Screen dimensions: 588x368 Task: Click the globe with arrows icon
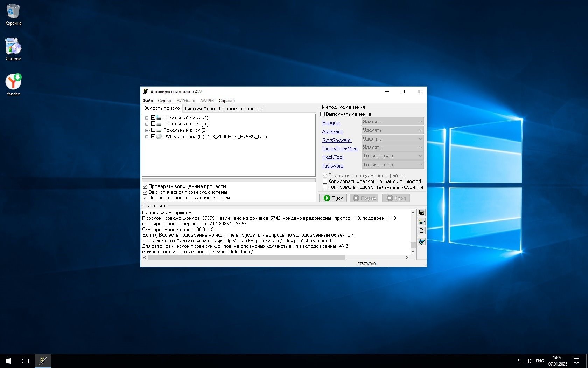pyautogui.click(x=421, y=242)
